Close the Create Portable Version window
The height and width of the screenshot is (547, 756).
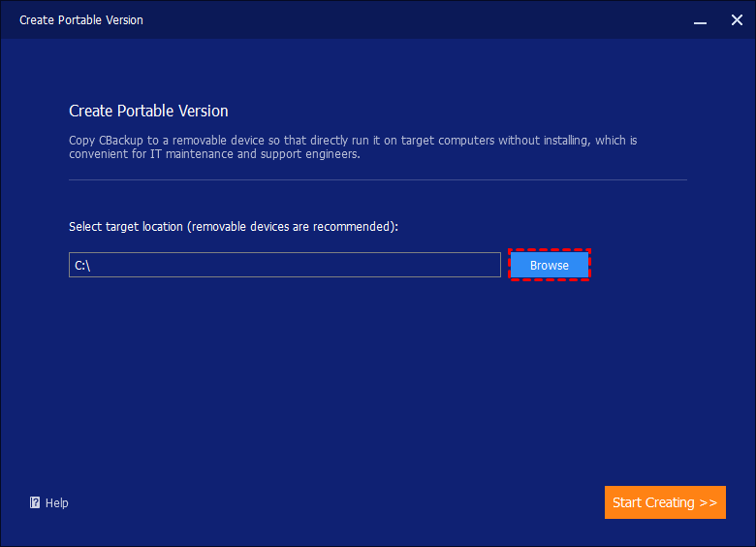pos(736,19)
